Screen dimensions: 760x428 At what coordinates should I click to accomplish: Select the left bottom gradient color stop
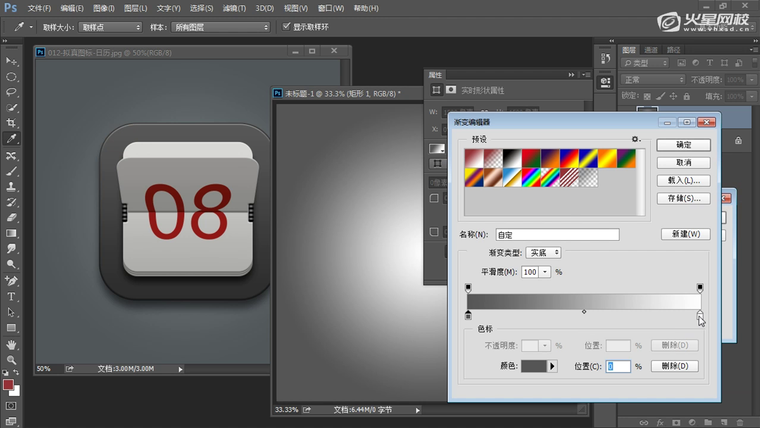point(468,316)
